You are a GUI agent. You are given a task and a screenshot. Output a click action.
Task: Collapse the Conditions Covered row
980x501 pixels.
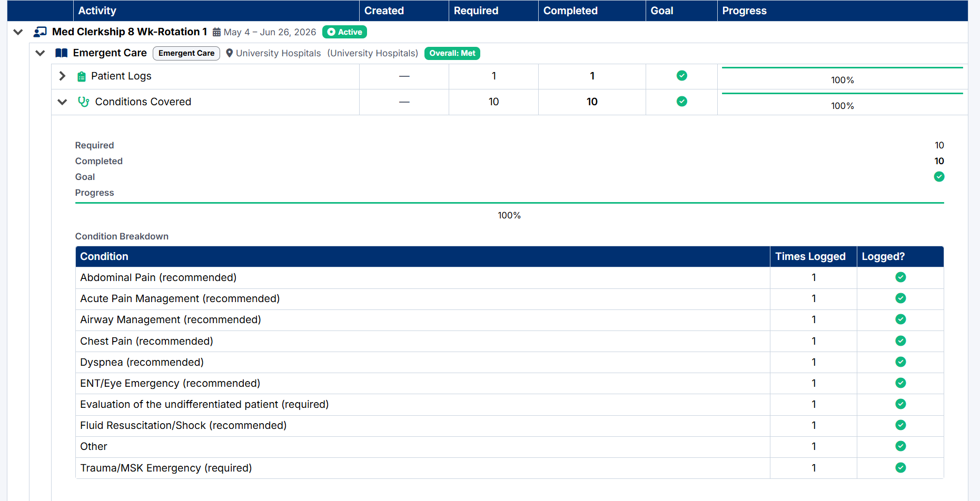tap(62, 102)
